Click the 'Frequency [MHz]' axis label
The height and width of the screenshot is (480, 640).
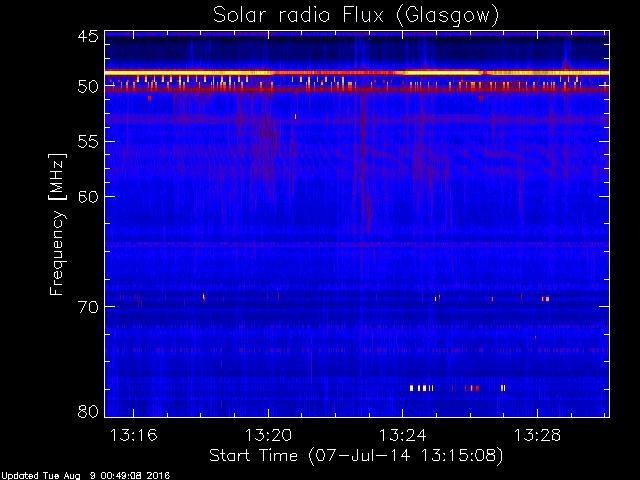pyautogui.click(x=57, y=224)
